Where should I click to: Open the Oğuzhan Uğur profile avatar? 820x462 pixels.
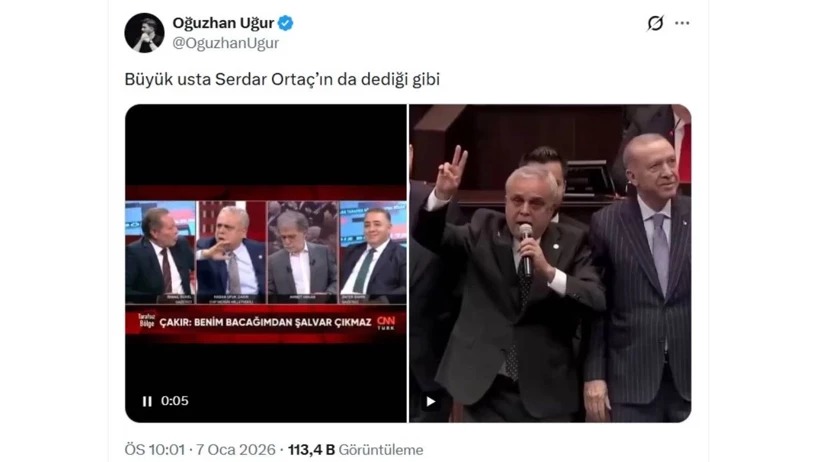tap(144, 33)
